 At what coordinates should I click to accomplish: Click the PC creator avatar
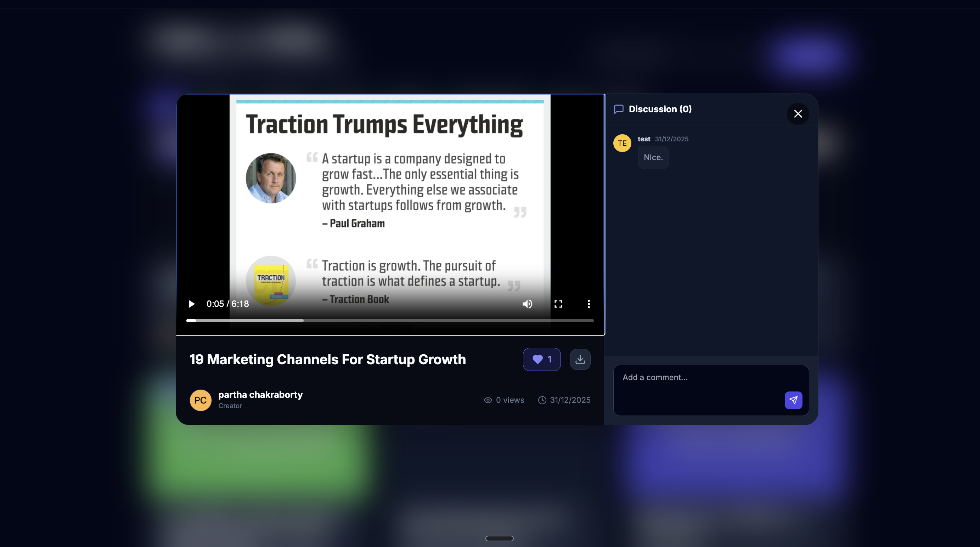(x=201, y=400)
